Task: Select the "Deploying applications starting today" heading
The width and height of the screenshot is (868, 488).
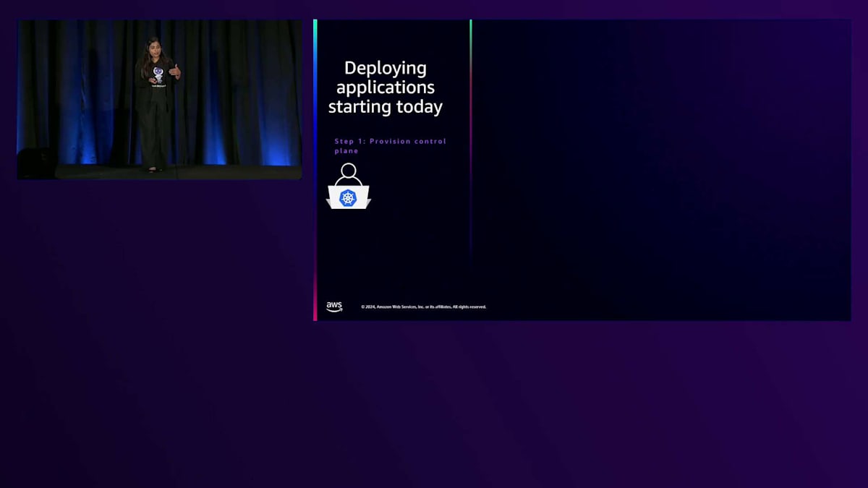Action: click(x=386, y=87)
